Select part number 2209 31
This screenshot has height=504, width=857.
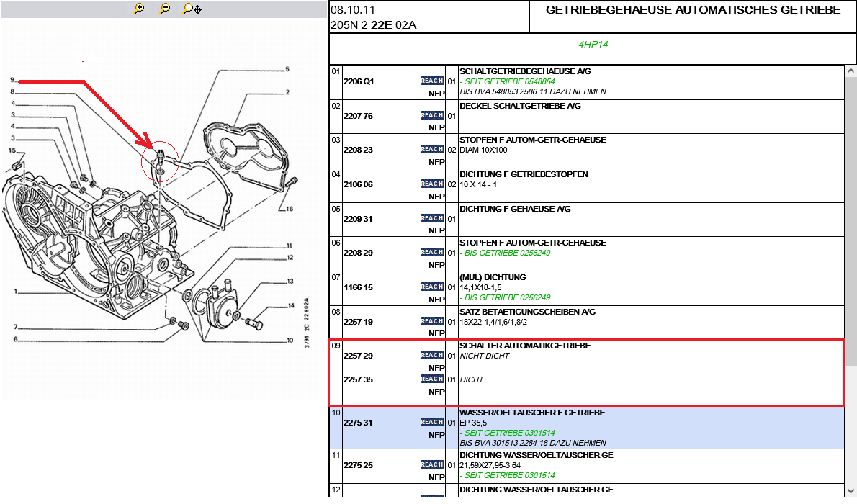click(358, 219)
